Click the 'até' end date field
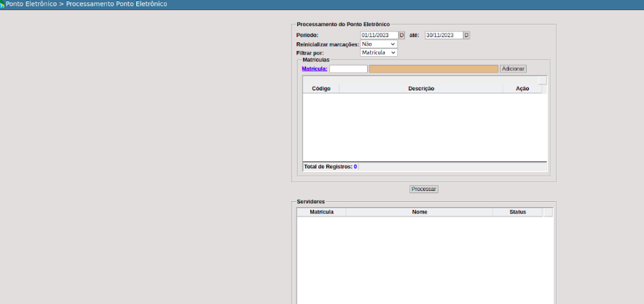Image resolution: width=644 pixels, height=304 pixels. tap(444, 35)
